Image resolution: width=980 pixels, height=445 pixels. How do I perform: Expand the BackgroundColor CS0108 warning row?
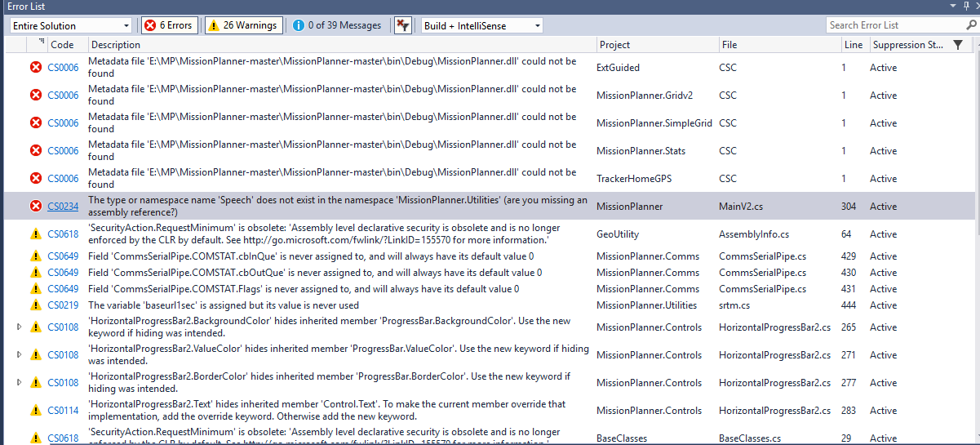click(20, 327)
